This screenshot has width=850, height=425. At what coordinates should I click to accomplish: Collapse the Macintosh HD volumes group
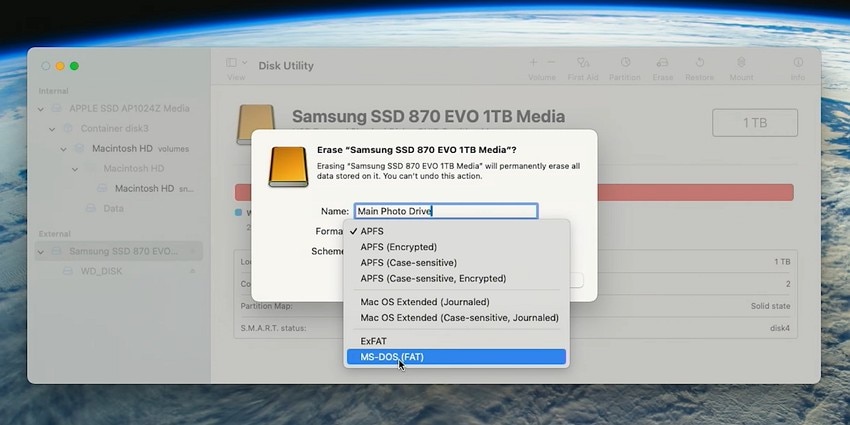[63, 149]
